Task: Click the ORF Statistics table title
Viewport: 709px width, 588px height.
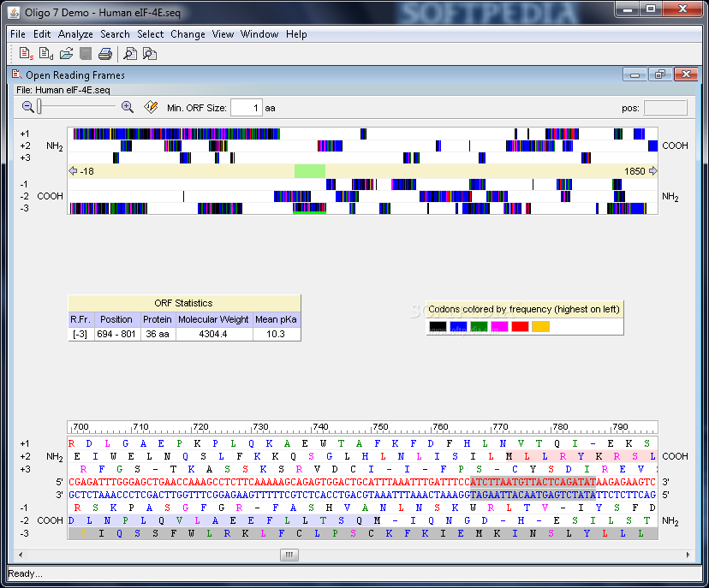Action: 183,303
